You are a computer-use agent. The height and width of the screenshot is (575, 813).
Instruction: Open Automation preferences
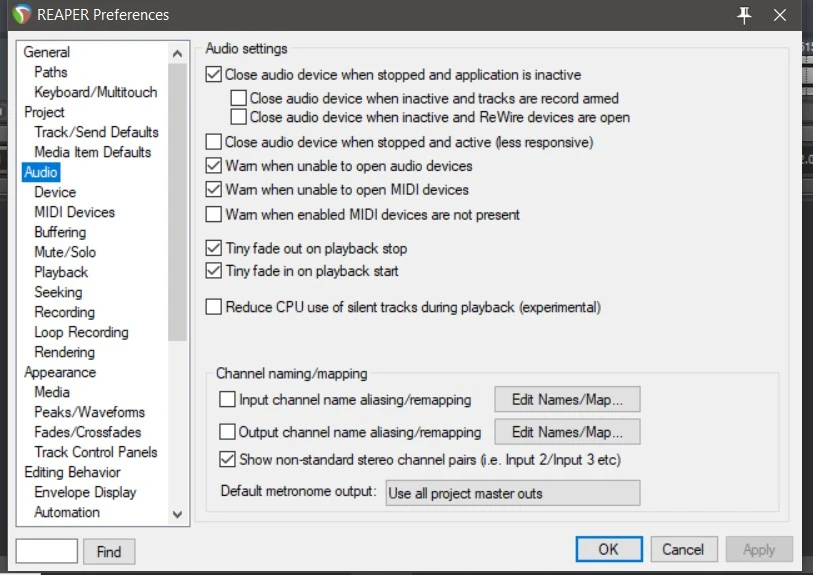(x=67, y=512)
